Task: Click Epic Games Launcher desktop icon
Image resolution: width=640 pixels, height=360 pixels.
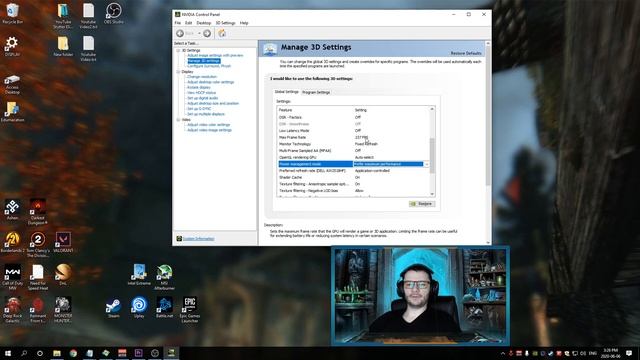Action: pos(190,310)
